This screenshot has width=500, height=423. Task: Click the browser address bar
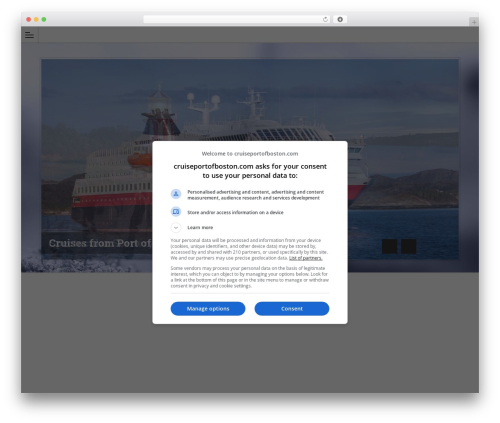point(237,20)
